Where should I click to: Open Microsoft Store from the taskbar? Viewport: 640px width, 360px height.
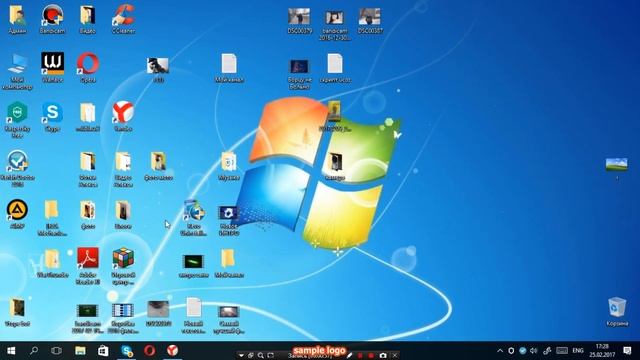(x=103, y=351)
